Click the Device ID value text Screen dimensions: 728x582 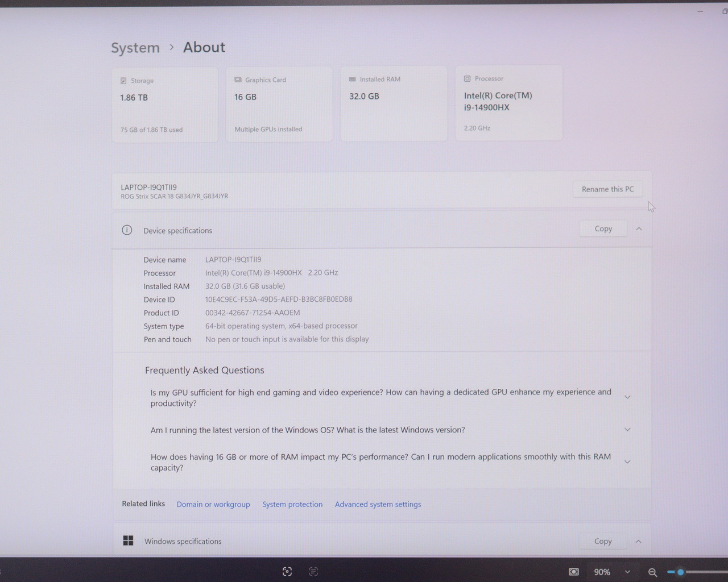(279, 299)
